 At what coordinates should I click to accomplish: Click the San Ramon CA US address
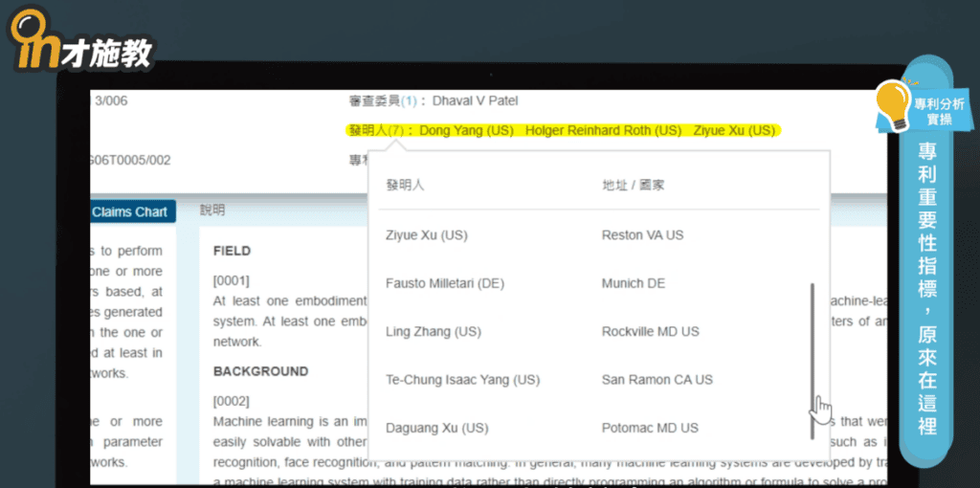(657, 380)
